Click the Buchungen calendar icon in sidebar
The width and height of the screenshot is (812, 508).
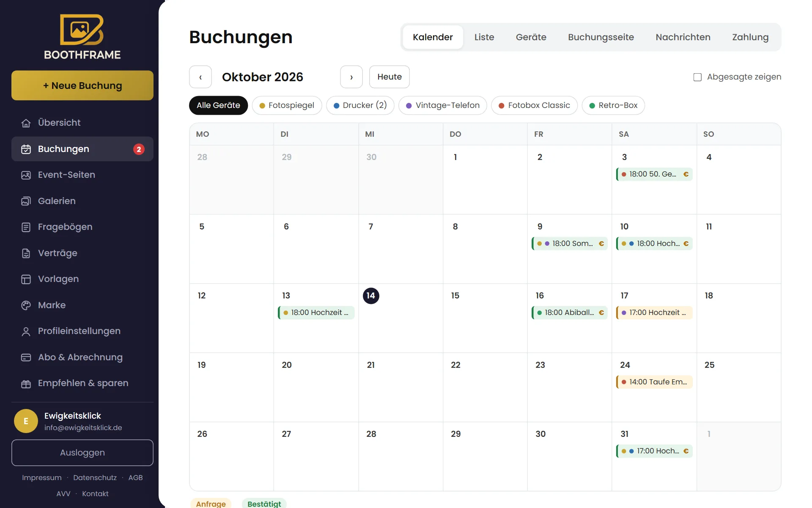pyautogui.click(x=26, y=149)
